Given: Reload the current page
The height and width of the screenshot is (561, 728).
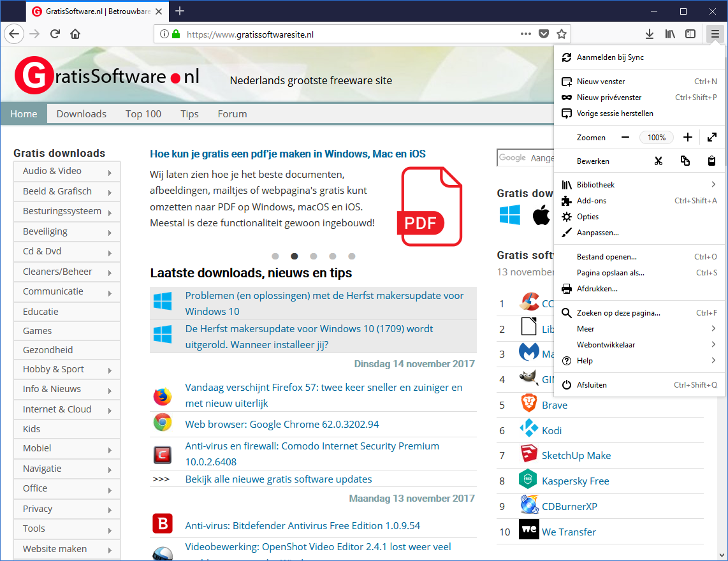Looking at the screenshot, I should pos(55,34).
